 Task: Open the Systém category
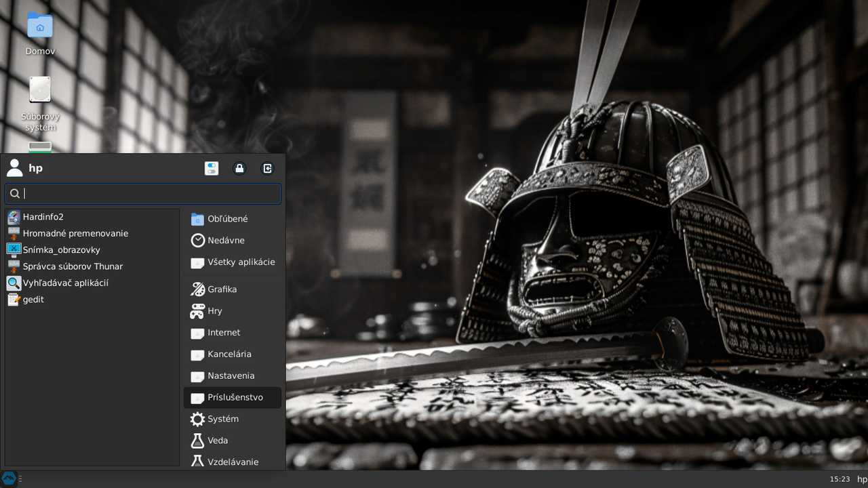[x=233, y=420]
